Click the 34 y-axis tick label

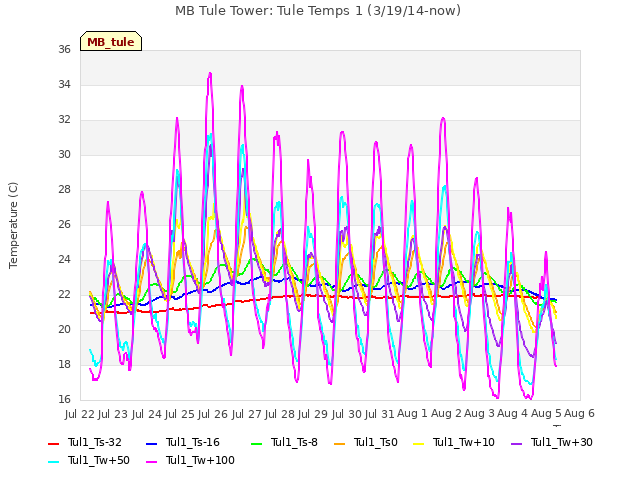click(x=64, y=84)
